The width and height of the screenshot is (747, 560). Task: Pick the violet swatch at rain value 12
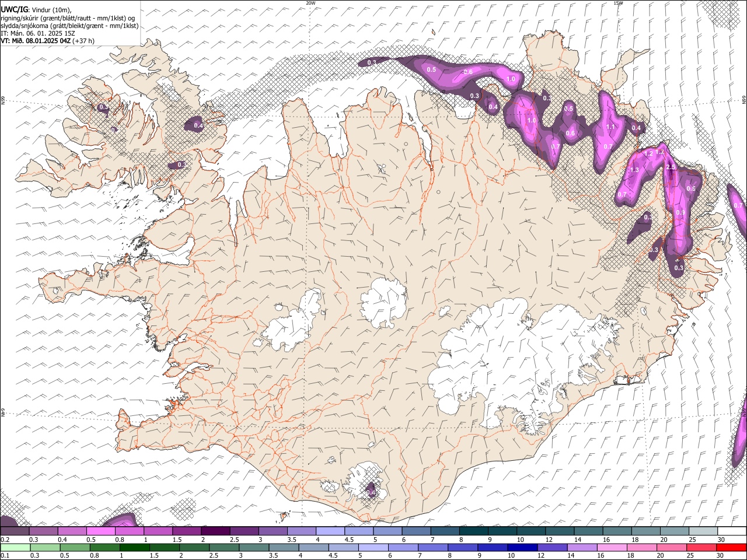(552, 547)
